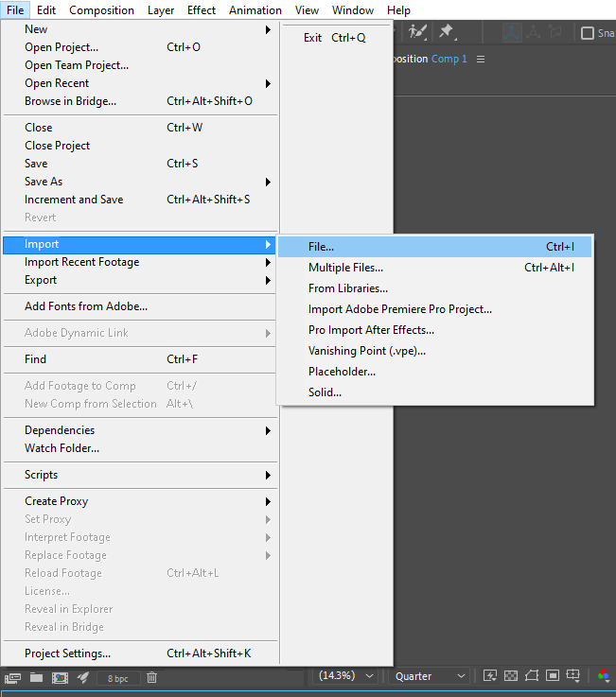
Task: Open the Animation menu
Action: tap(255, 9)
